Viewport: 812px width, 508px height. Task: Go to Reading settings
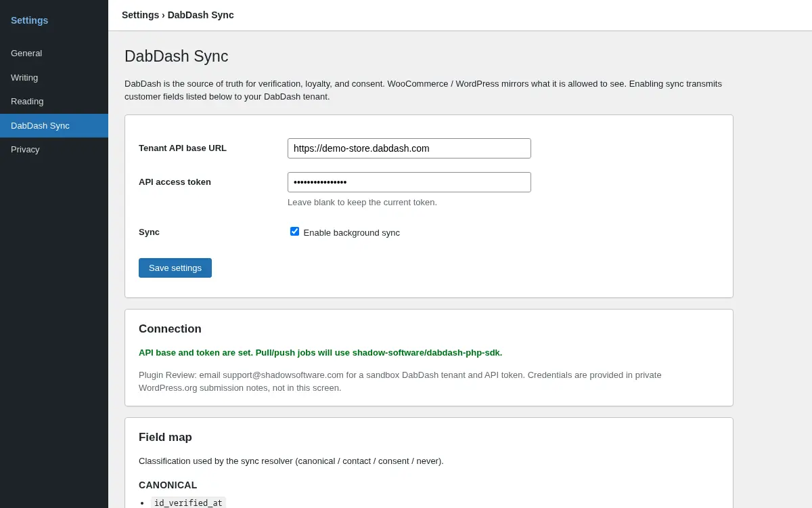[54, 102]
